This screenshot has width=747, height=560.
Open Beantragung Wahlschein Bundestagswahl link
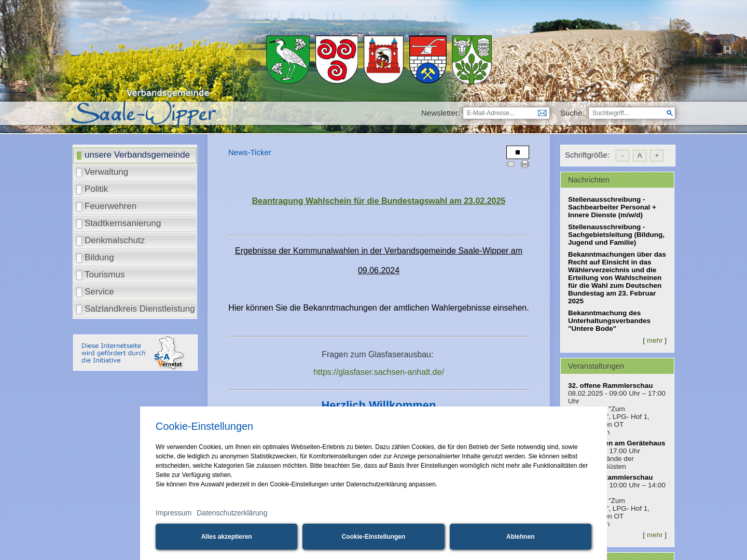coord(379,201)
